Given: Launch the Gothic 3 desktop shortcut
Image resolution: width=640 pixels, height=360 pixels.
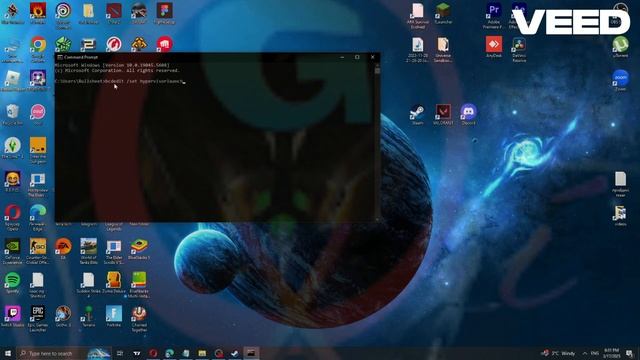Looking at the screenshot, I should (x=63, y=316).
